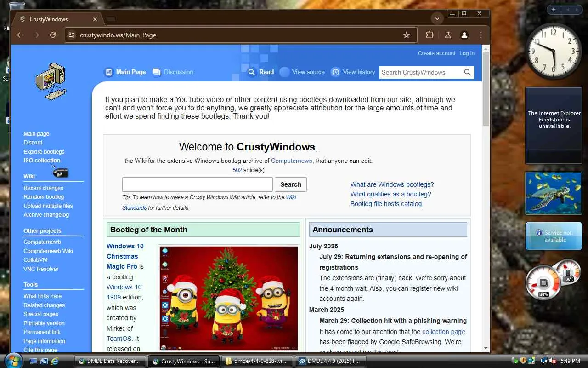Open the Computernewb link in welcome text

coord(292,161)
